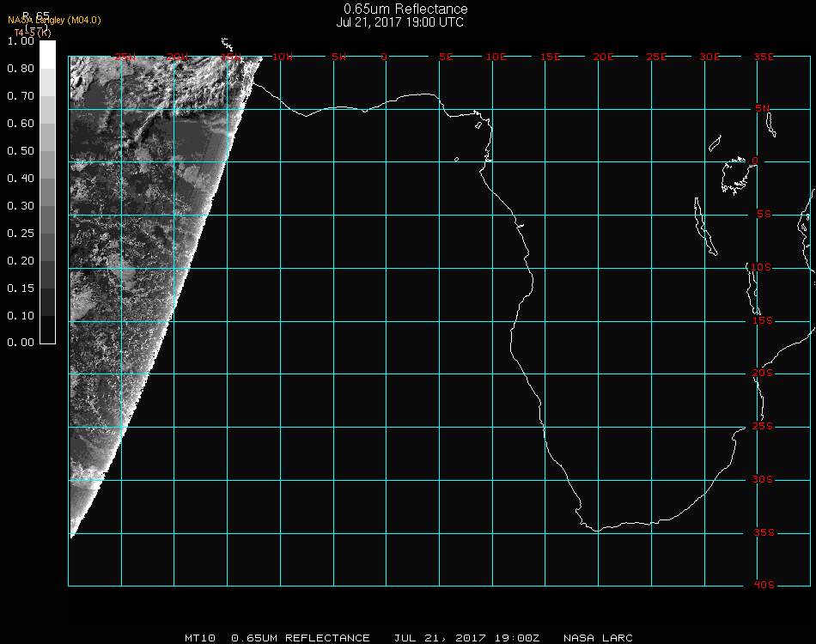Select the 0.20 colorbar value label
This screenshot has width=816, height=644.
pyautogui.click(x=21, y=261)
